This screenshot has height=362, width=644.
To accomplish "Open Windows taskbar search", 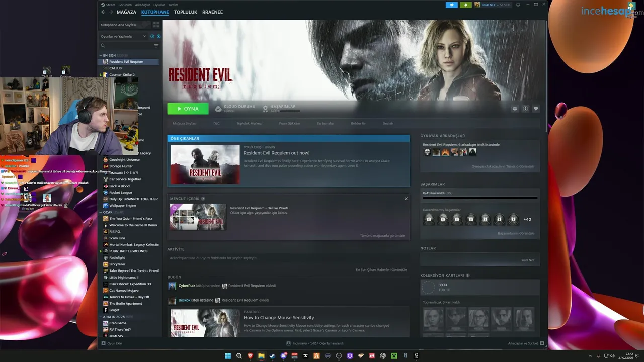I will click(239, 356).
